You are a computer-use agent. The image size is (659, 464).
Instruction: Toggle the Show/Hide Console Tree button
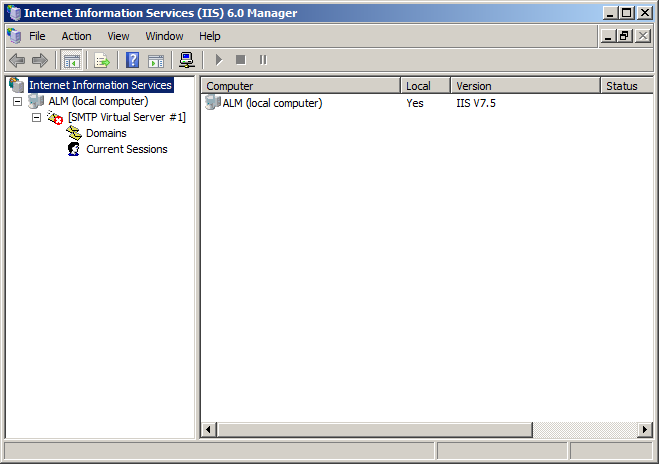(x=71, y=61)
